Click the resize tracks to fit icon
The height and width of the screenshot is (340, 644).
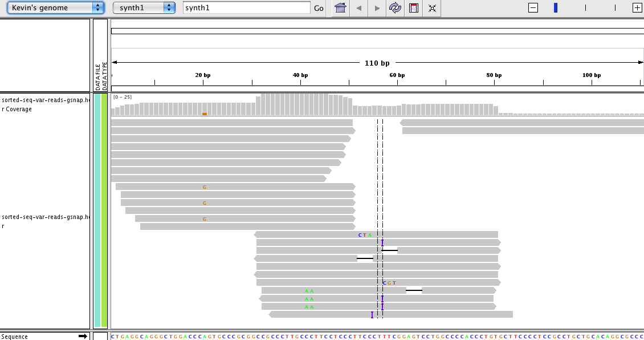tap(432, 8)
